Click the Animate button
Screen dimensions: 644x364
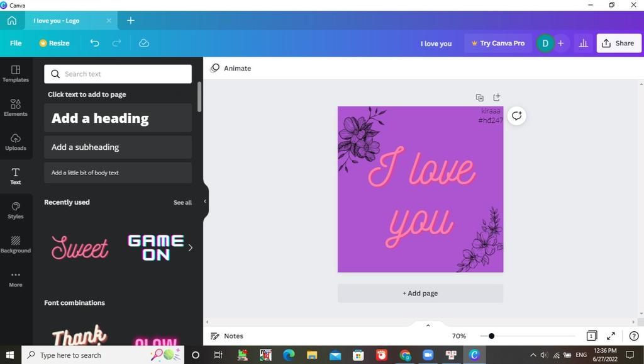click(231, 68)
